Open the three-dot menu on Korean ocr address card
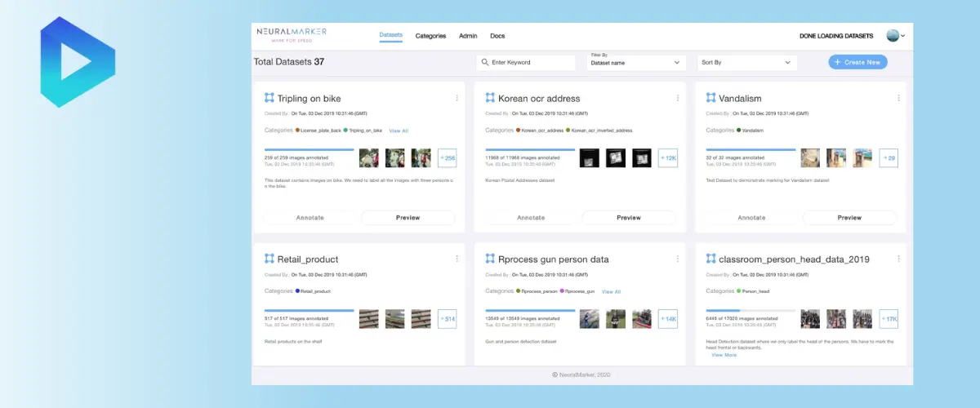 [677, 98]
